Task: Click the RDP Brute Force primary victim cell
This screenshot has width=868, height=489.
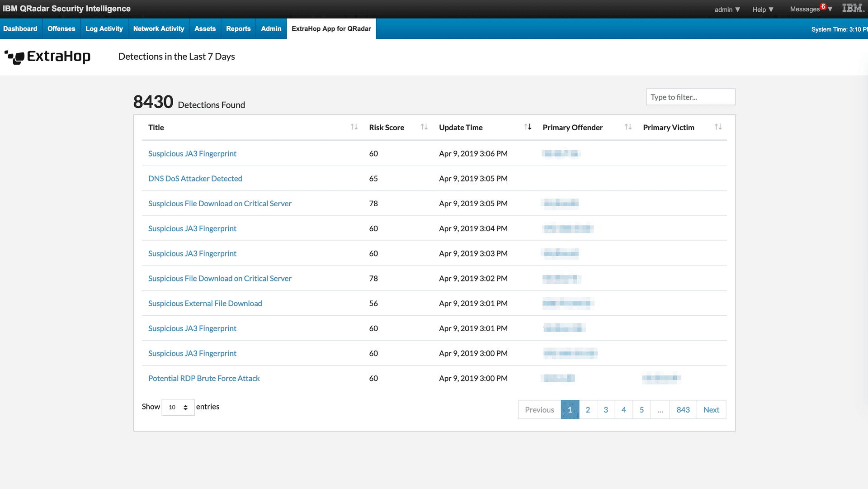Action: point(662,378)
